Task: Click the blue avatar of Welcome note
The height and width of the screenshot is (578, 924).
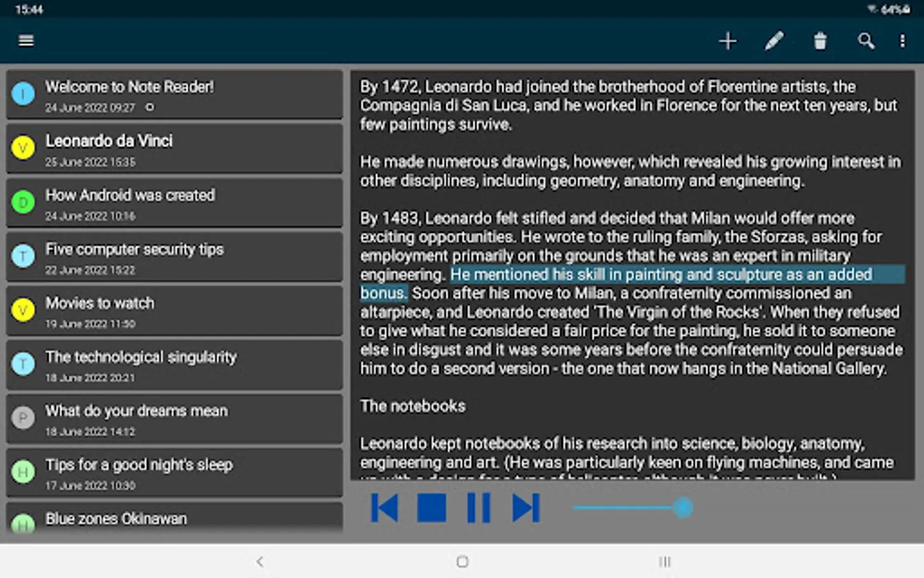Action: click(23, 94)
